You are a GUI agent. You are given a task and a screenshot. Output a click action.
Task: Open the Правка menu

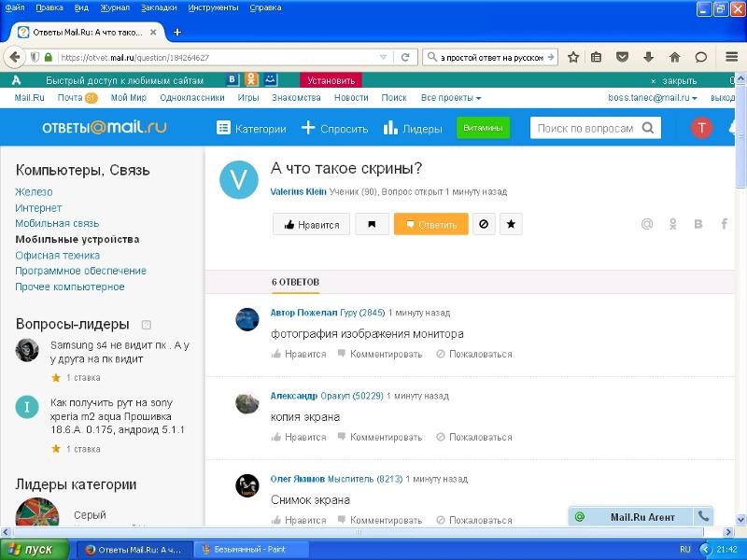click(x=49, y=7)
